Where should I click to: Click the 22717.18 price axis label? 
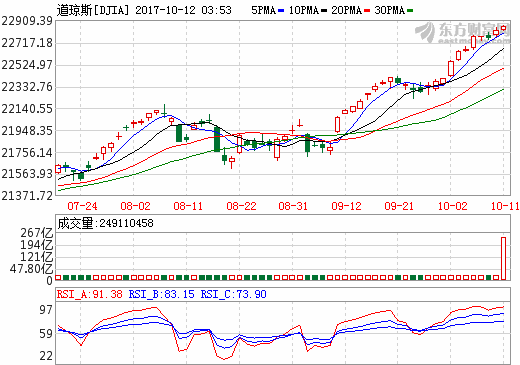pos(27,43)
